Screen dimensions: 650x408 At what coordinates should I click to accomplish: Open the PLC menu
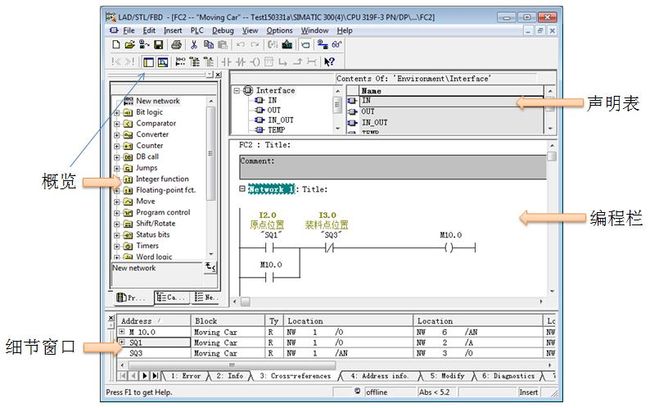197,31
